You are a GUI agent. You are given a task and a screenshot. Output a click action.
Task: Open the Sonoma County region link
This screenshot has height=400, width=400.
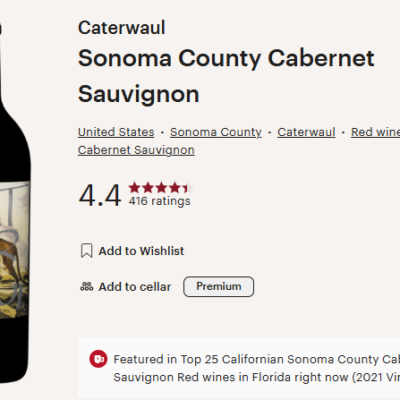[216, 132]
